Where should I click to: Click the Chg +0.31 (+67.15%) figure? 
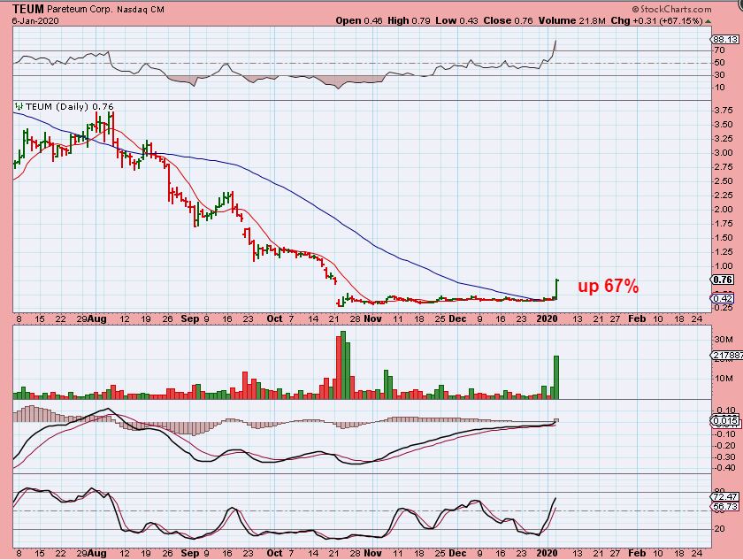[656, 21]
